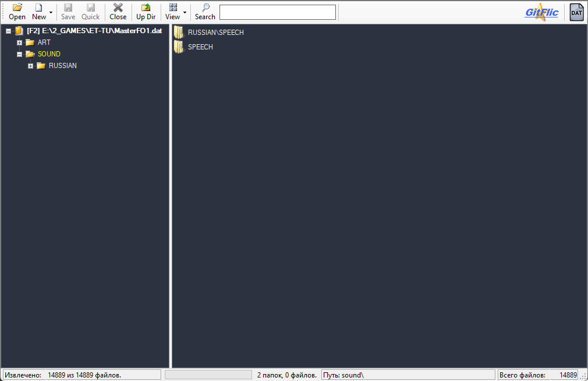
Task: Click the View toolbar button
Action: [172, 12]
